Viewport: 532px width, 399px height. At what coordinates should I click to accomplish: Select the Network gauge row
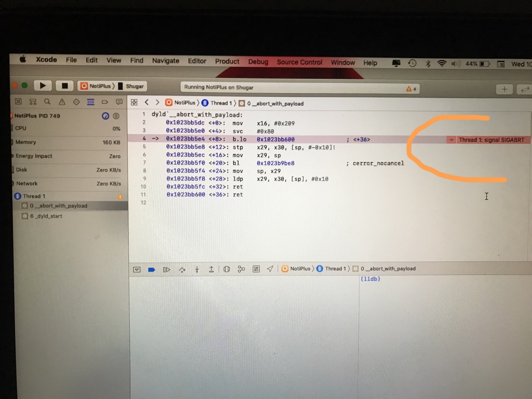click(69, 183)
